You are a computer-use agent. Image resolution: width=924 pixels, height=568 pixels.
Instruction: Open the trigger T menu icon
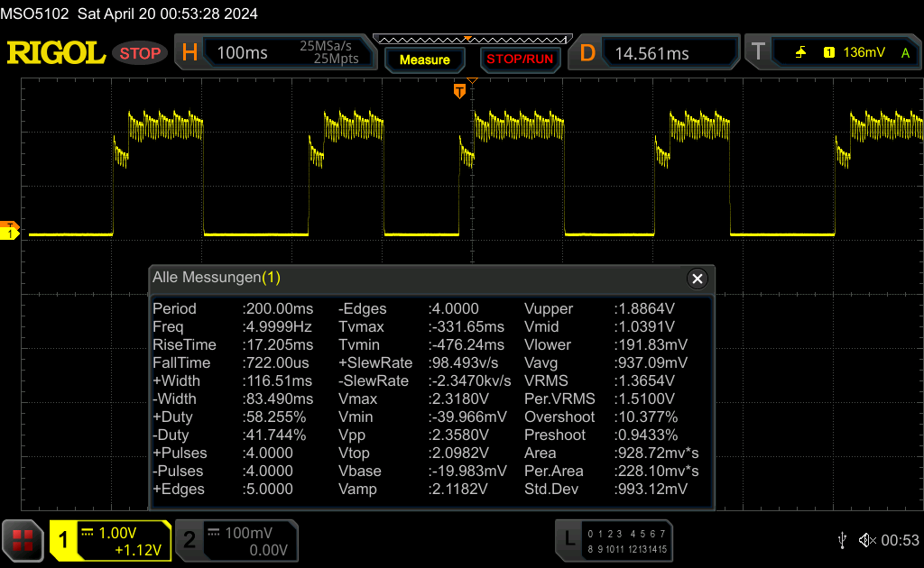(758, 52)
